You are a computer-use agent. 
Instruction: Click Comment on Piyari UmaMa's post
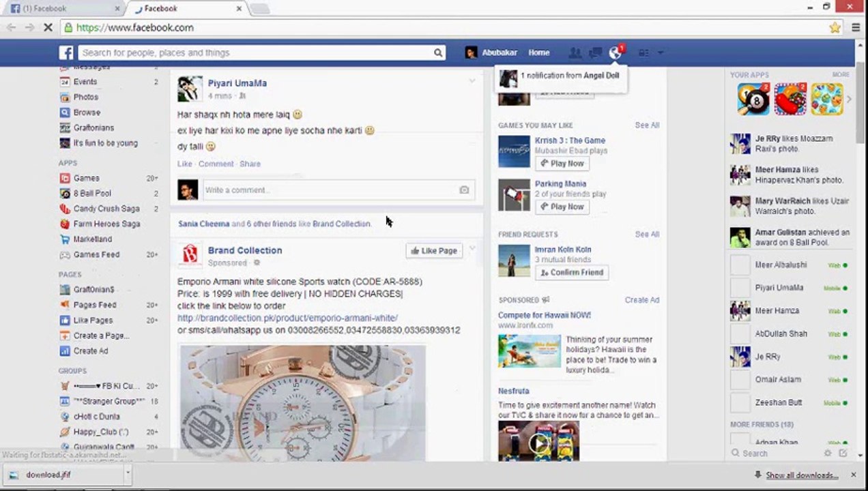point(216,164)
